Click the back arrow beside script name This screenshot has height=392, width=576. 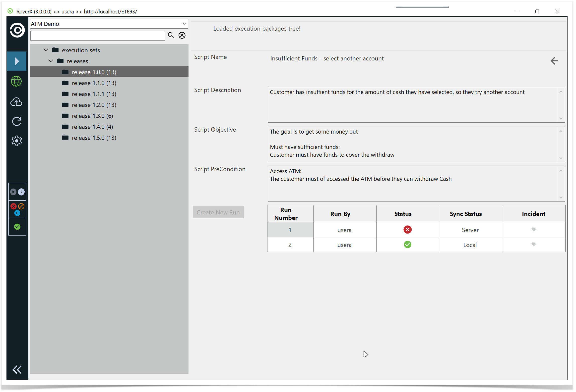click(x=554, y=61)
